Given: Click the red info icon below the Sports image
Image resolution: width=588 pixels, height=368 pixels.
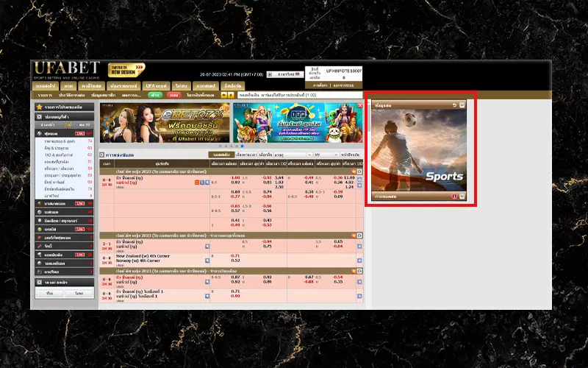Looking at the screenshot, I should (455, 197).
